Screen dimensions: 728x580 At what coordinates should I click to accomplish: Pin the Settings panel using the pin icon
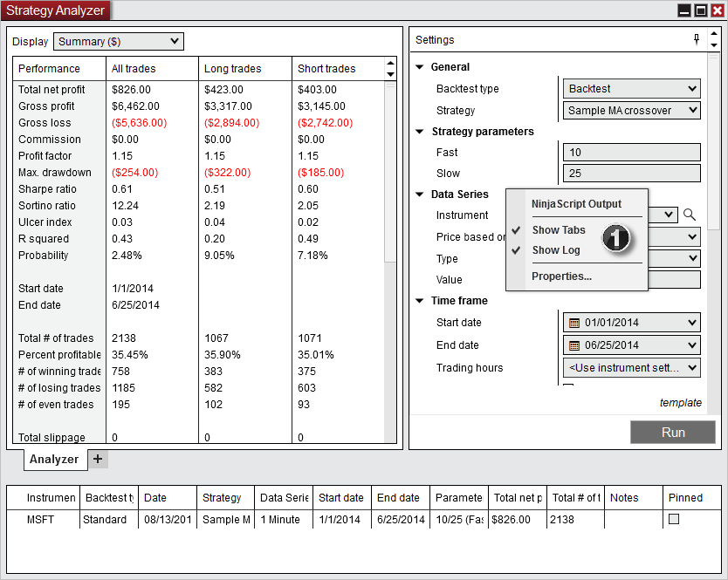[x=696, y=39]
